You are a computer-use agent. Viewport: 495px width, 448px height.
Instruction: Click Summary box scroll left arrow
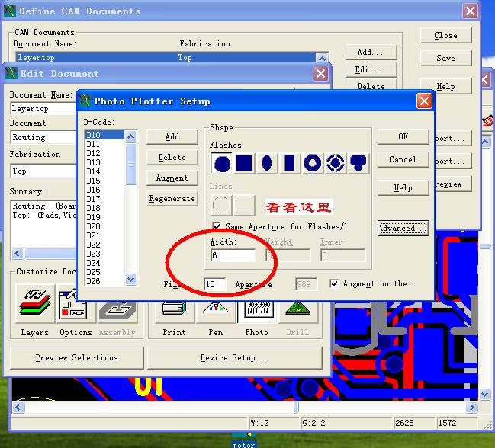click(x=18, y=253)
